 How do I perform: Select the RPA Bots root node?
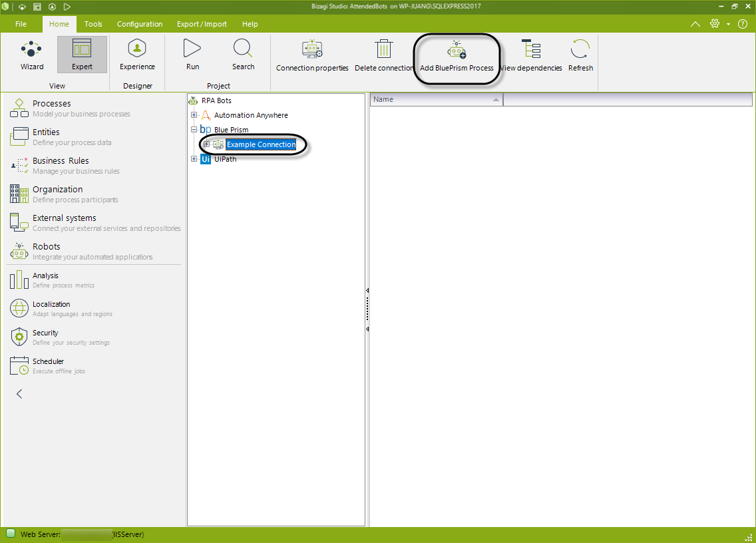(216, 100)
